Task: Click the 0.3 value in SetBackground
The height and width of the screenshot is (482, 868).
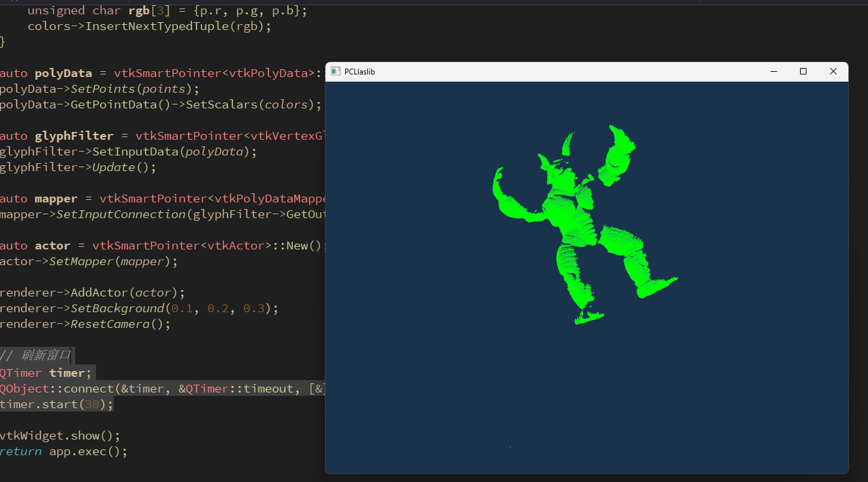Action: click(x=254, y=308)
